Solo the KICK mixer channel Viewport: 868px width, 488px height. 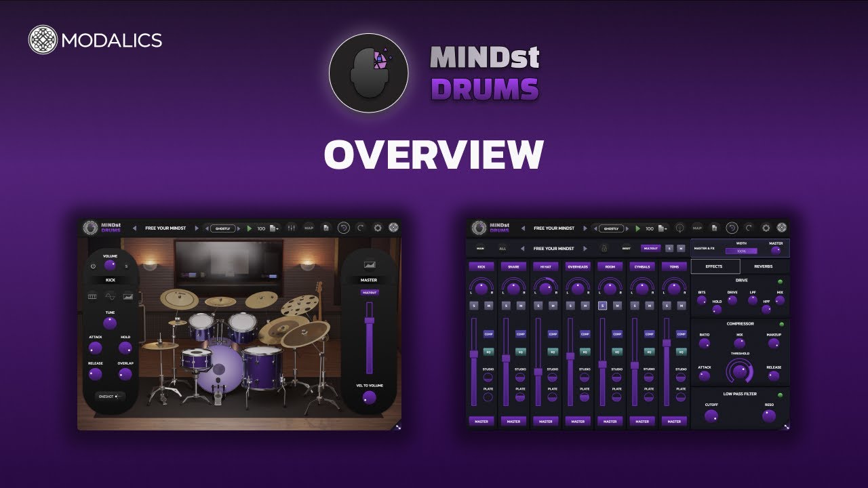474,306
